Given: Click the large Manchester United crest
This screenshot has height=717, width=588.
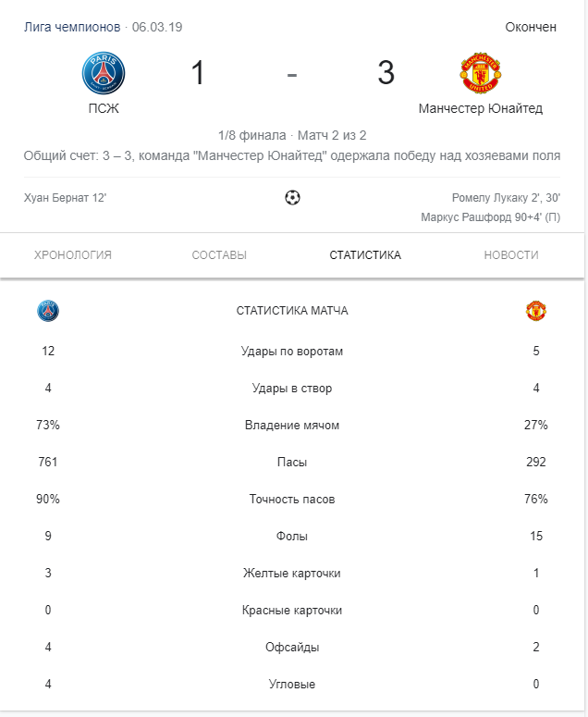Looking at the screenshot, I should (480, 72).
